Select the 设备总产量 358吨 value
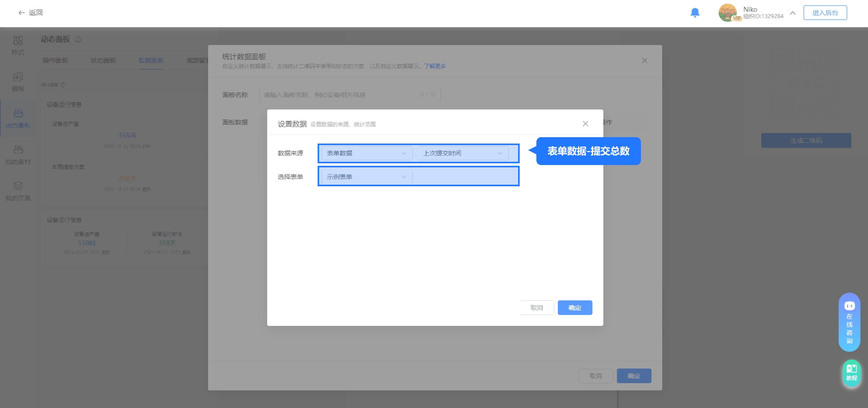The image size is (868, 408). pos(127,135)
